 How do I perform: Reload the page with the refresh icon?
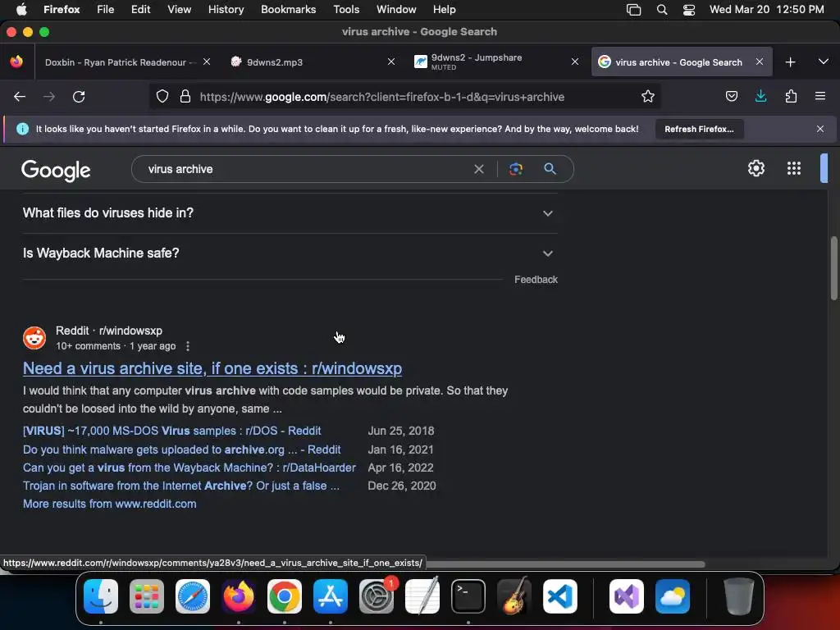[79, 97]
